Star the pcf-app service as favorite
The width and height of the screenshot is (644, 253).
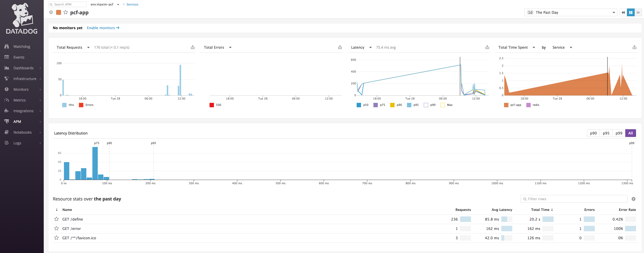[x=66, y=12]
